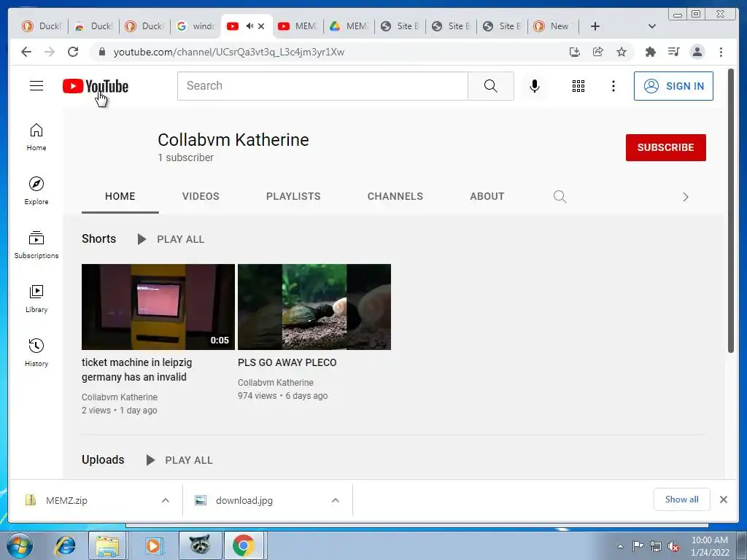This screenshot has width=747, height=560.
Task: Switch to the CHANNELS tab
Action: click(x=395, y=196)
